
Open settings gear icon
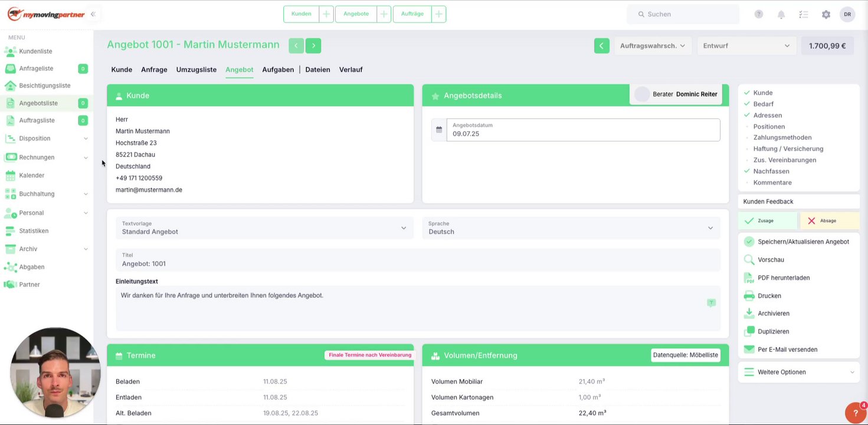[826, 14]
